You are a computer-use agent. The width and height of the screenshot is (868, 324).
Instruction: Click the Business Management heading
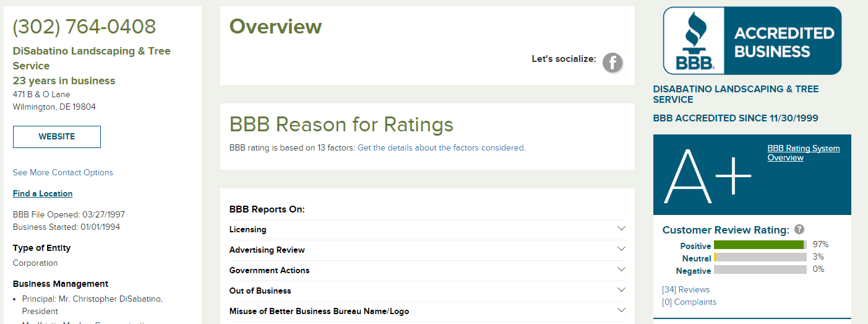pos(61,284)
